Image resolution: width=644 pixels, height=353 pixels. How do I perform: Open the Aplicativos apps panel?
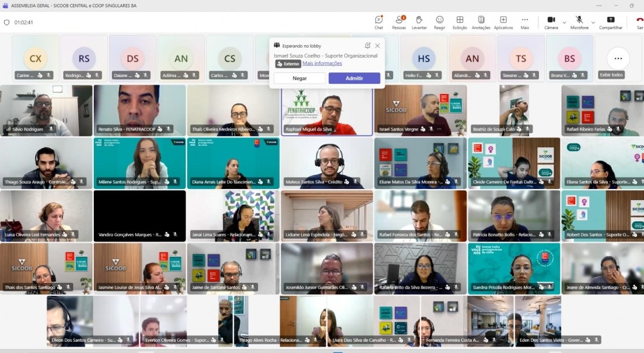pyautogui.click(x=503, y=22)
